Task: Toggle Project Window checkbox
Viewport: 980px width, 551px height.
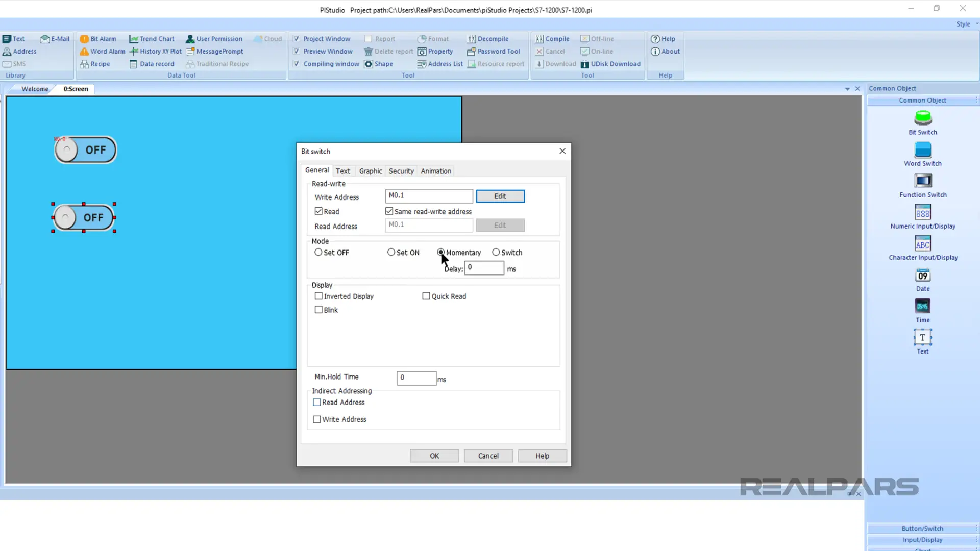Action: 297,39
